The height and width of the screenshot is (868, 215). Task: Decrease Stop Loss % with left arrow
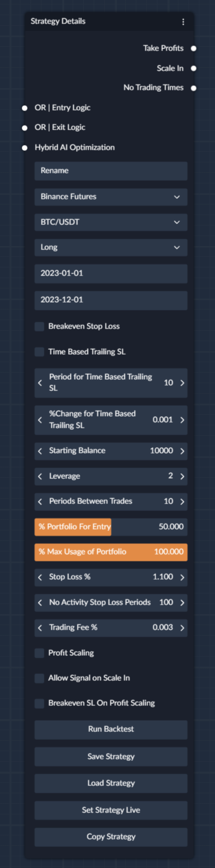coord(40,577)
